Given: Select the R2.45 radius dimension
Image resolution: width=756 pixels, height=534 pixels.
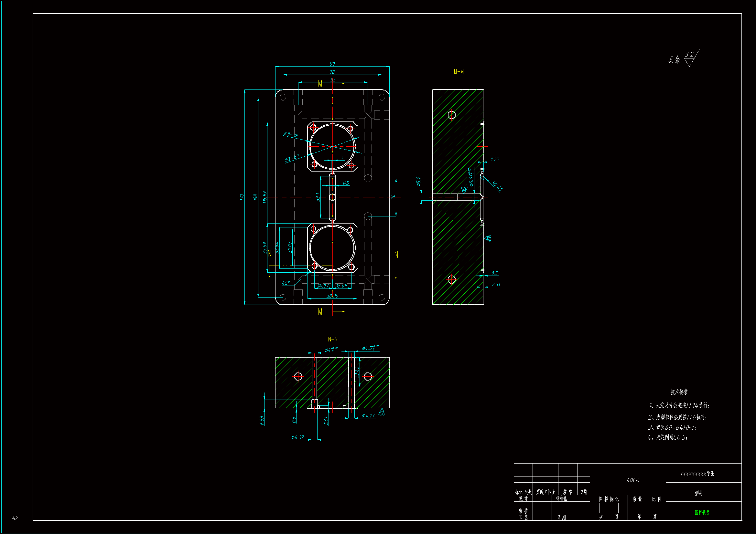Looking at the screenshot, I should coord(497,186).
